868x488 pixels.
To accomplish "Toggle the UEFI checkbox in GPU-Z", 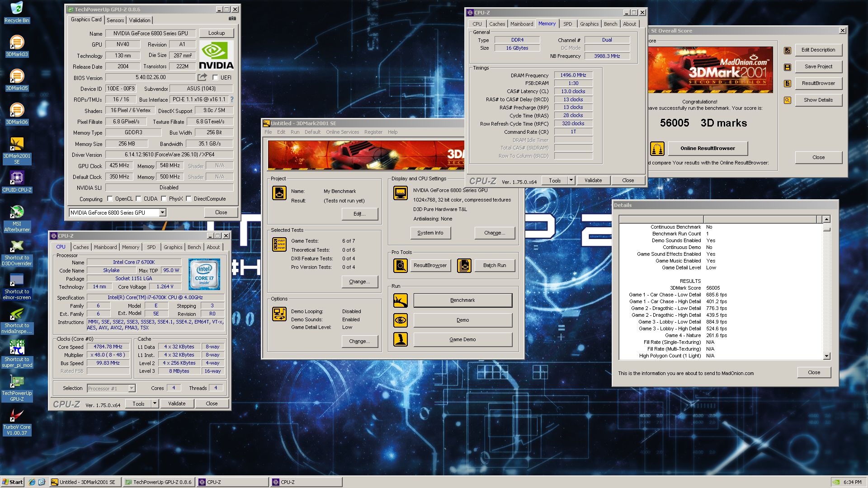I will click(215, 78).
